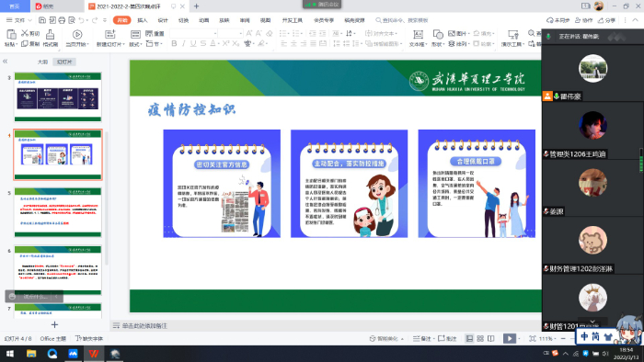This screenshot has width=644, height=362.
Task: Click the Redo arrow icon
Action: coord(95,20)
